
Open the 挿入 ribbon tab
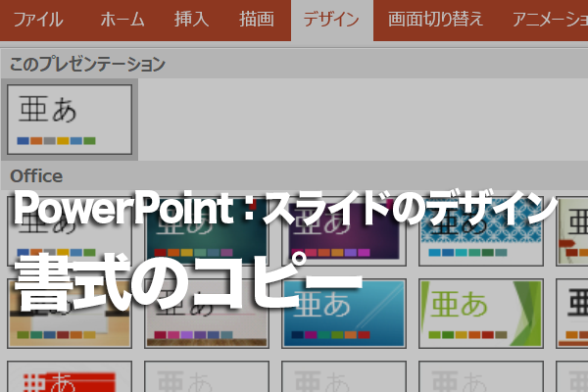pos(191,20)
